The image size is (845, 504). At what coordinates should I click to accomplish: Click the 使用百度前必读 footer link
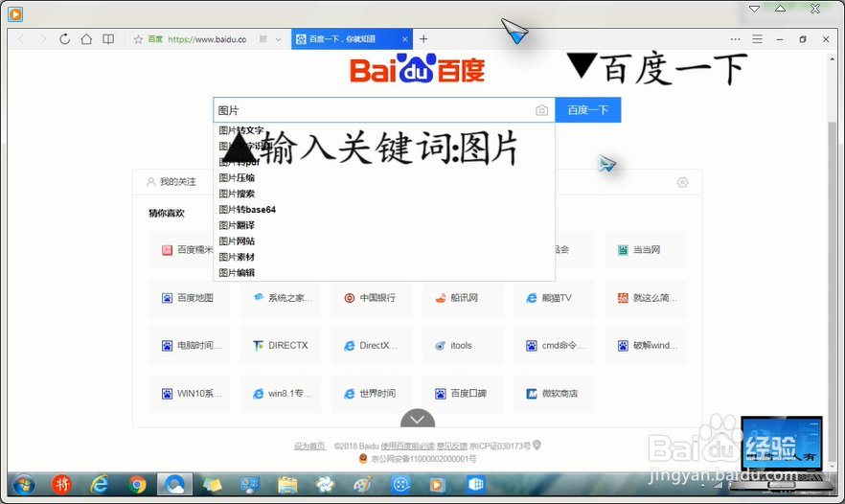[x=407, y=446]
